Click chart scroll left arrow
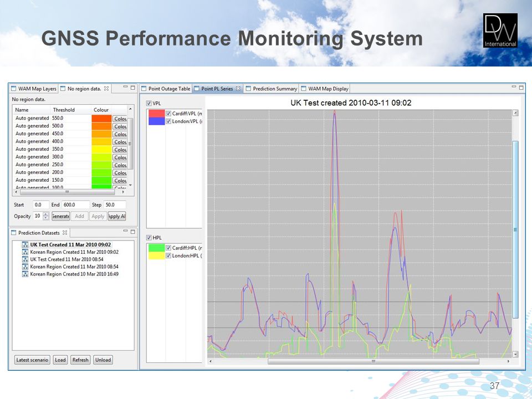 [x=211, y=361]
